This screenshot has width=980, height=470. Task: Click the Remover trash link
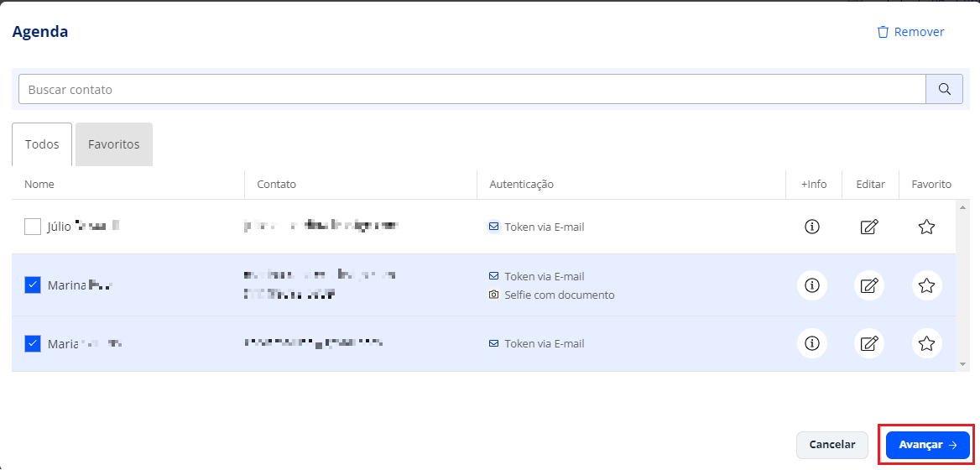pos(910,32)
